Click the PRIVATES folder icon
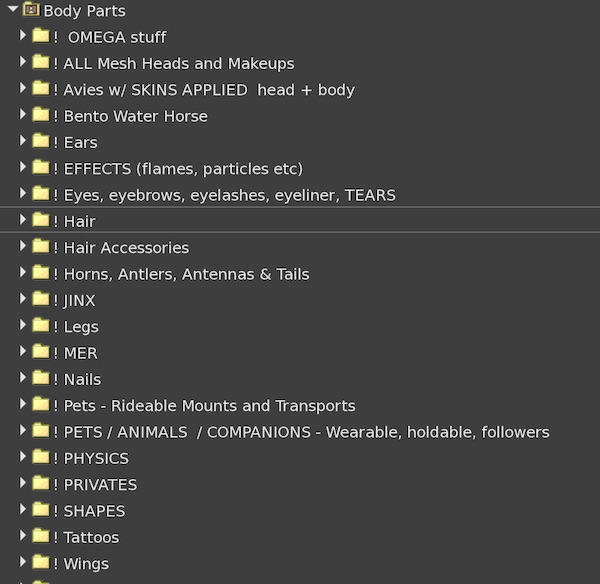This screenshot has width=600, height=584. [x=41, y=483]
